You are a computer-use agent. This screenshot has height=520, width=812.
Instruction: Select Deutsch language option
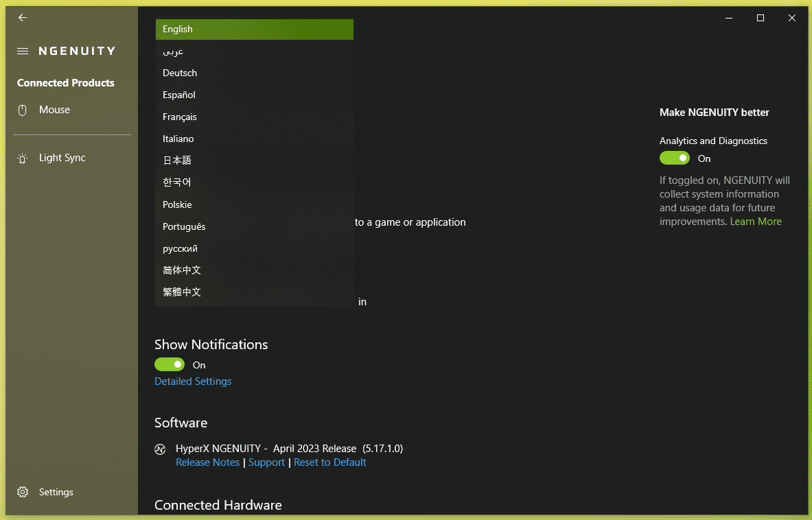coord(254,73)
